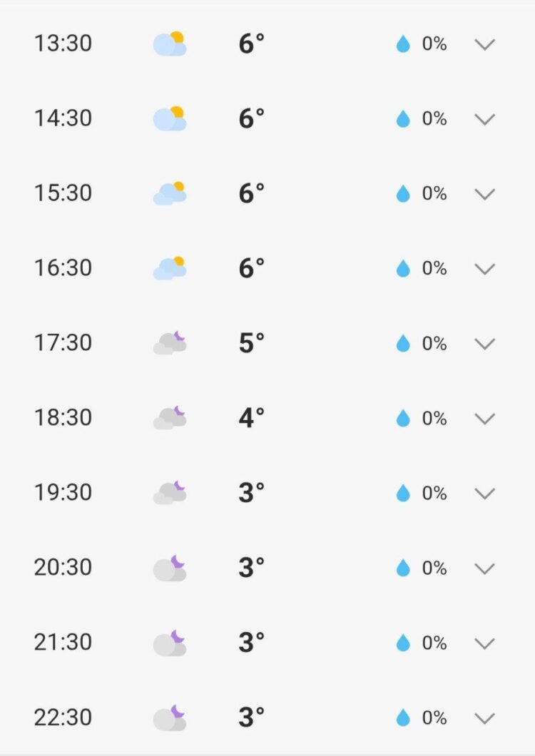Expand the 17:30 row chevron
Screen dimensions: 535x756
pyautogui.click(x=485, y=344)
